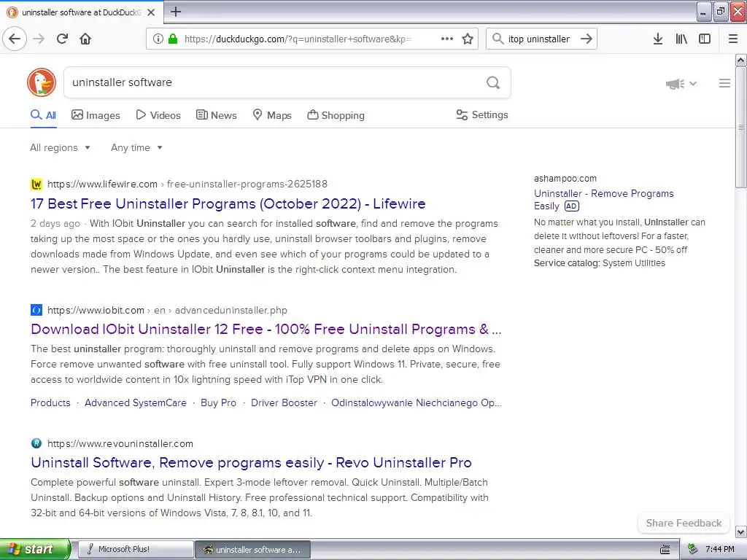Click the scrollbar up arrow
This screenshot has width=747, height=560.
(x=740, y=60)
